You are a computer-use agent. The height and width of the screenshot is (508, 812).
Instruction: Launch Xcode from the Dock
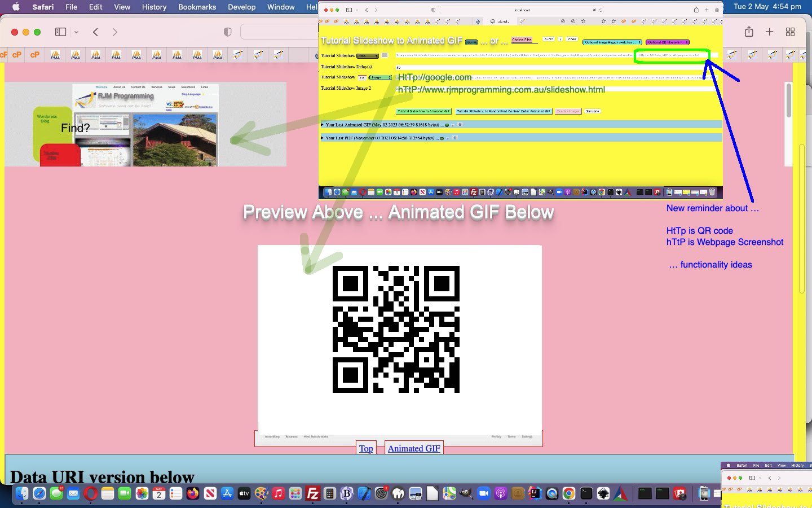click(x=364, y=493)
